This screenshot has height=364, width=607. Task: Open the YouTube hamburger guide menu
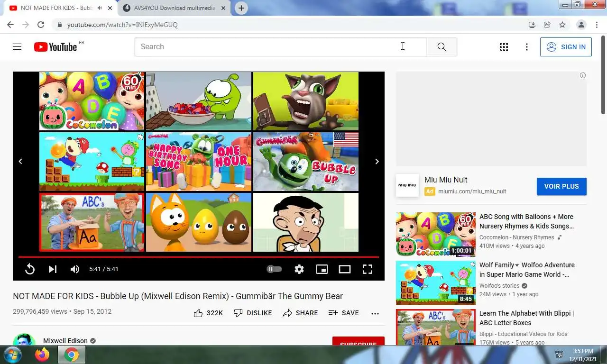pos(17,47)
